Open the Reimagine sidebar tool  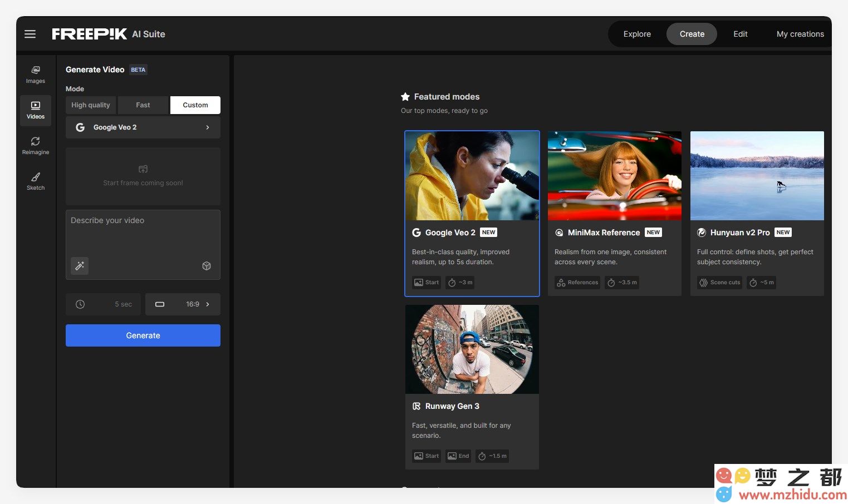click(x=36, y=146)
